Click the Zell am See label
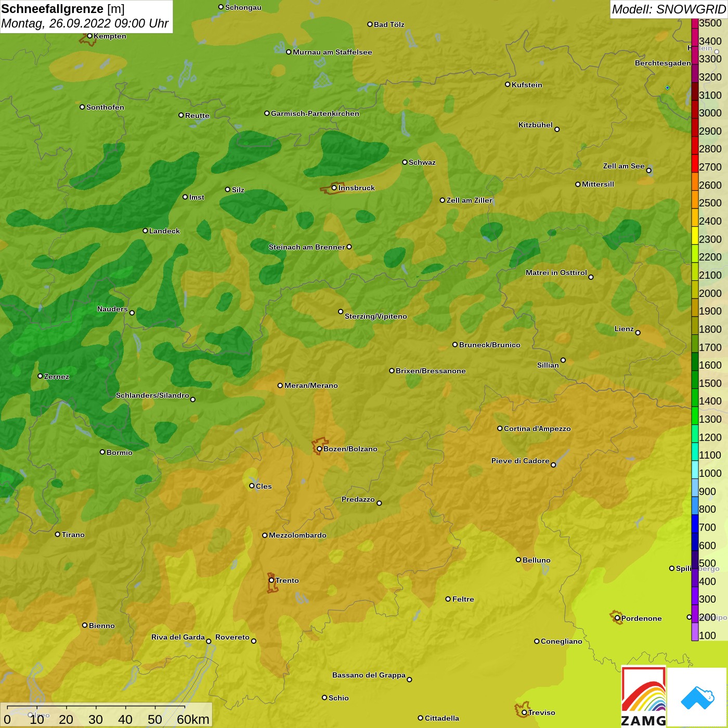This screenshot has height=728, width=728. pos(624,166)
